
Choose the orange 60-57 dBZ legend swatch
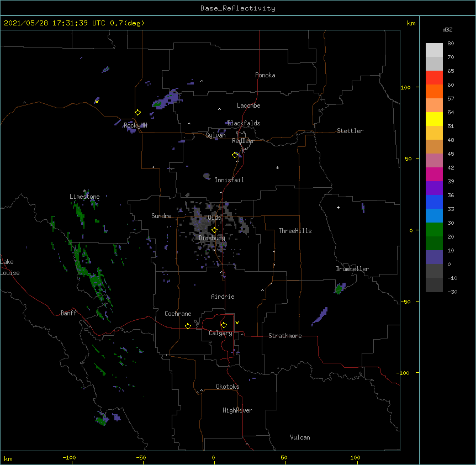tap(434, 91)
